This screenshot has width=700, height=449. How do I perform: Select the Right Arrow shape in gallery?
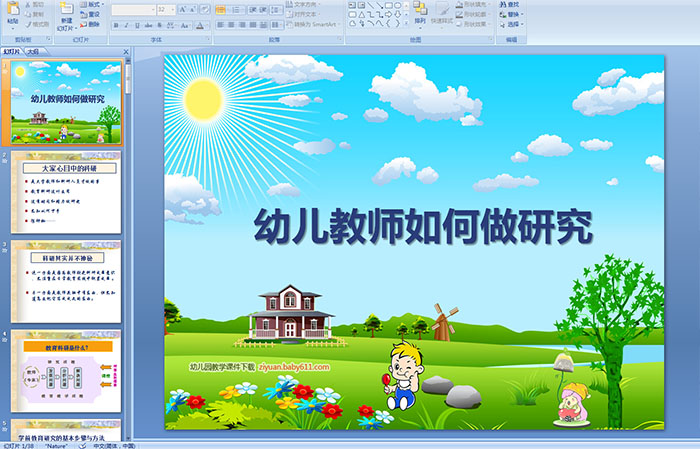388,15
